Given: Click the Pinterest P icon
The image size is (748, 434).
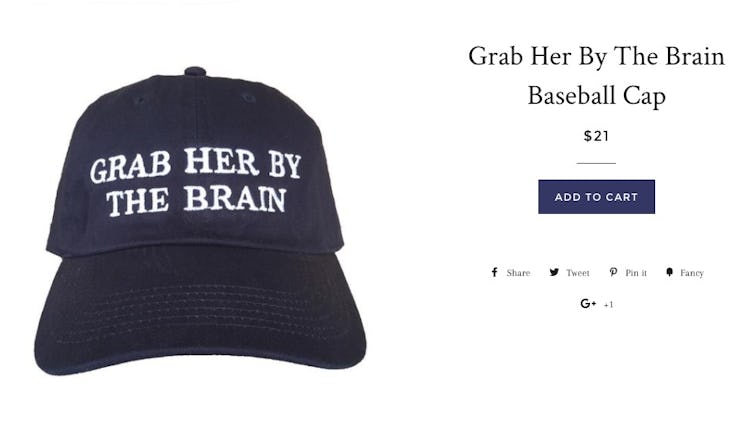Looking at the screenshot, I should (613, 272).
